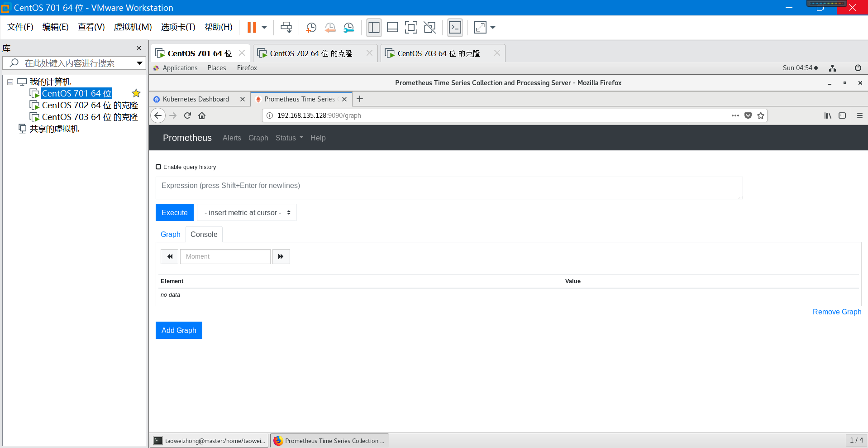Open the snapshot manager
The width and height of the screenshot is (868, 448).
click(348, 28)
